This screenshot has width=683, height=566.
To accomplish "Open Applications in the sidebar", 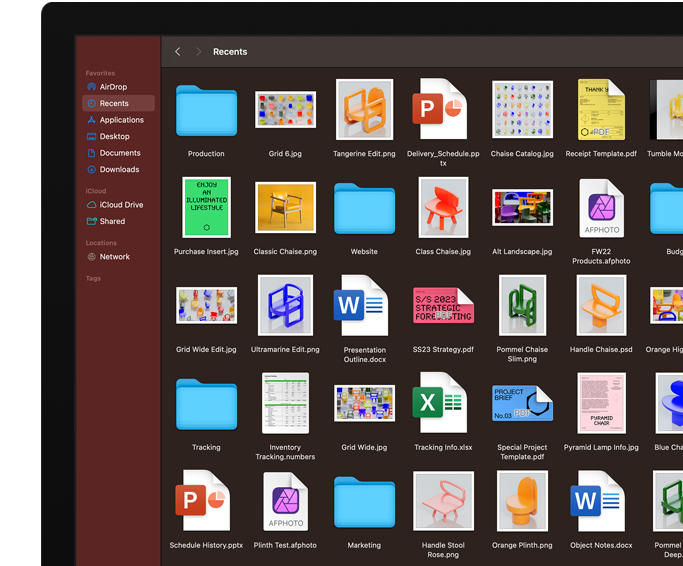I will point(118,120).
